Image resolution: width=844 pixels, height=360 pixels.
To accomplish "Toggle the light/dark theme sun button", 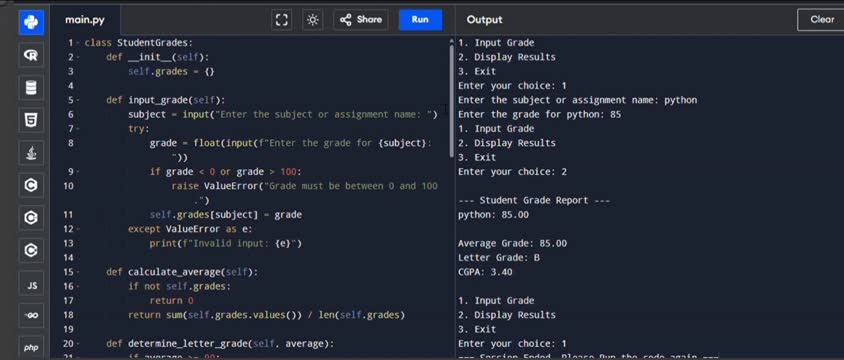I will click(x=312, y=20).
